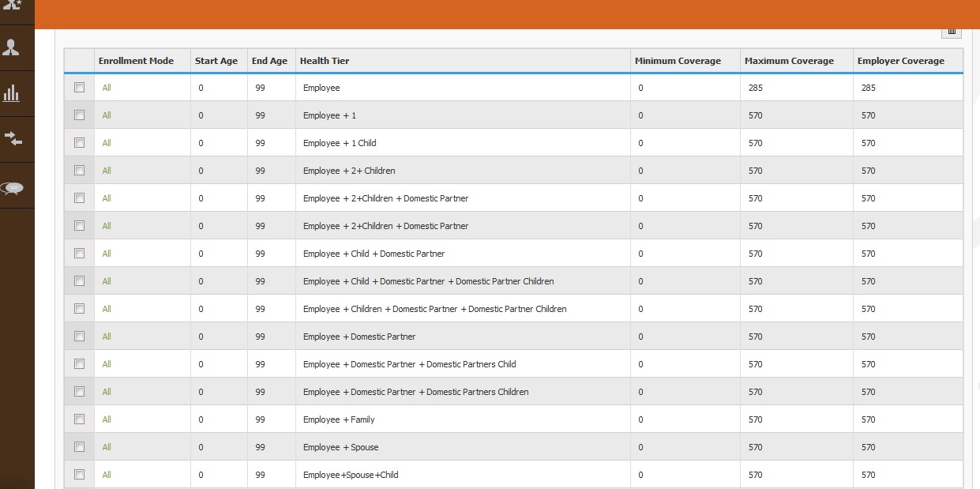Open the All link for Employee + 1

[107, 115]
